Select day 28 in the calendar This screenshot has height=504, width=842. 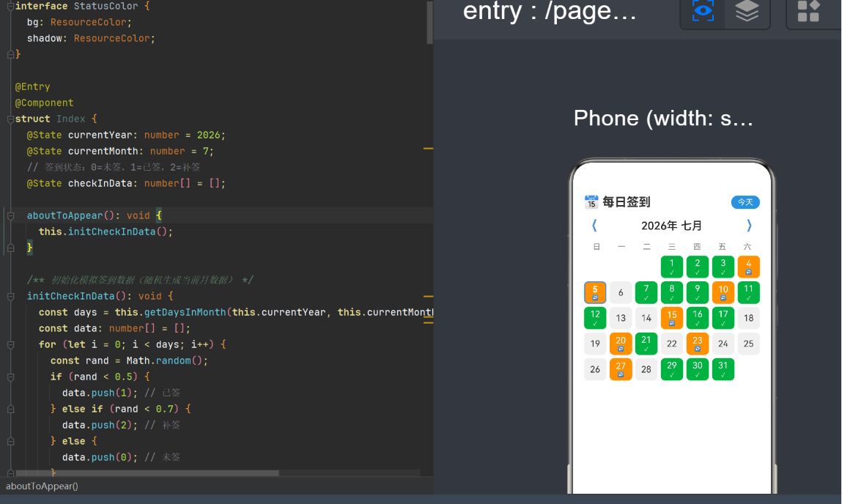(x=646, y=369)
